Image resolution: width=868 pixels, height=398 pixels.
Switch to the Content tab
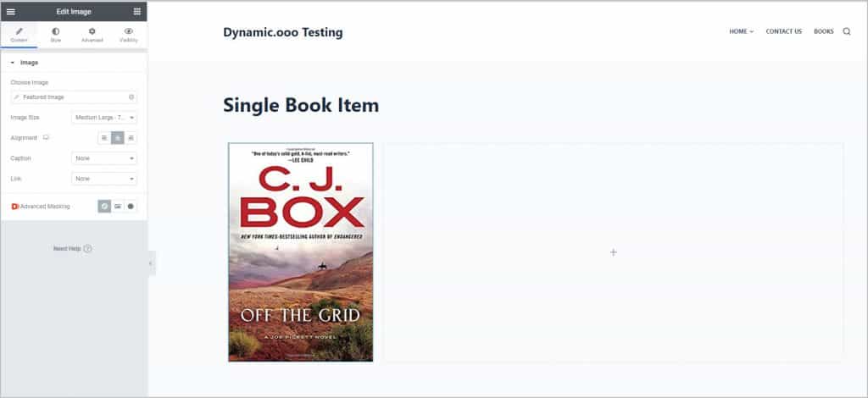coord(19,35)
